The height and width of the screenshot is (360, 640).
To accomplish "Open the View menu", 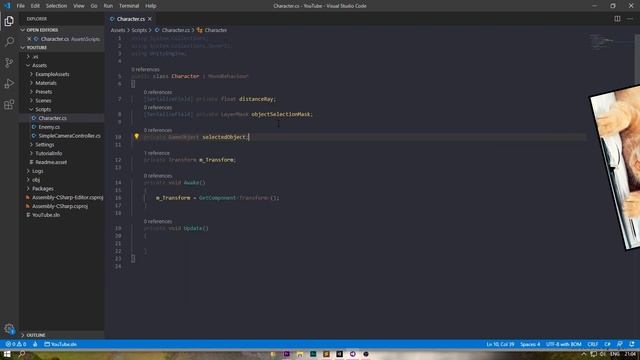I will (x=79, y=6).
